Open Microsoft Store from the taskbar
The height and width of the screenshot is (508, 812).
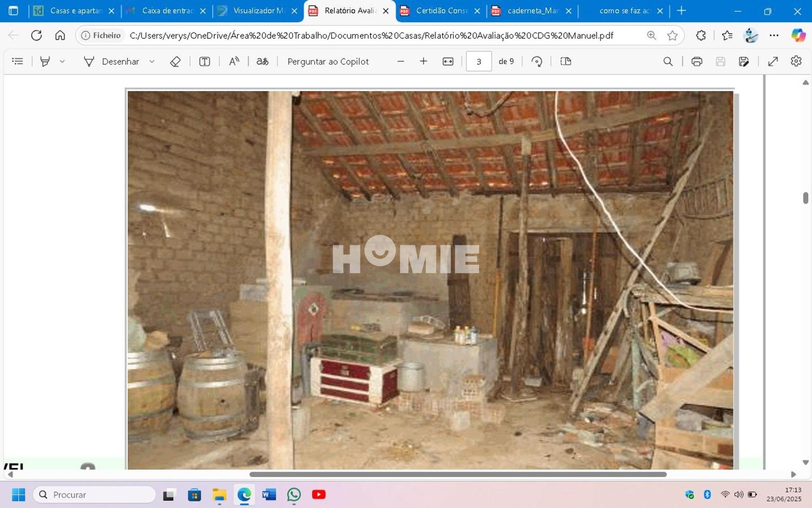195,494
